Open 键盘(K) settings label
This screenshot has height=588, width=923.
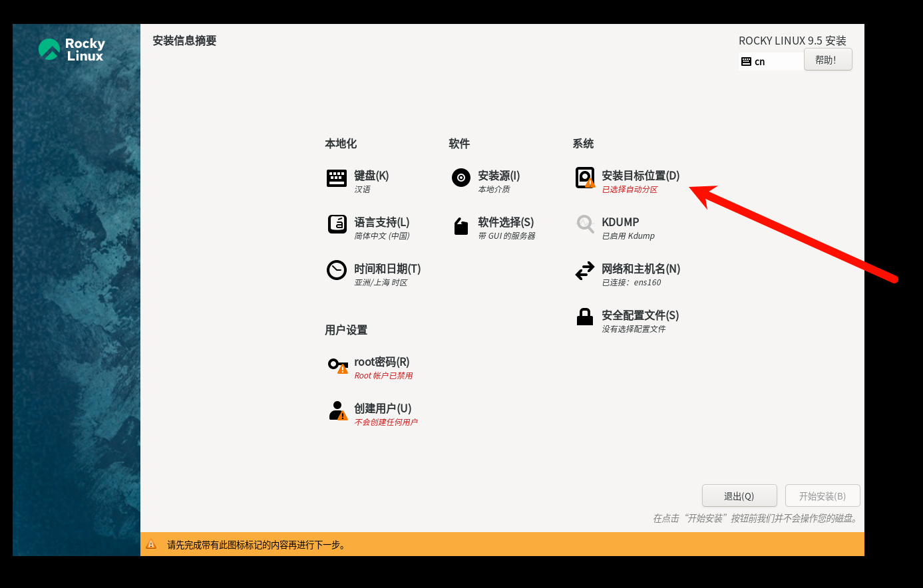pyautogui.click(x=371, y=176)
